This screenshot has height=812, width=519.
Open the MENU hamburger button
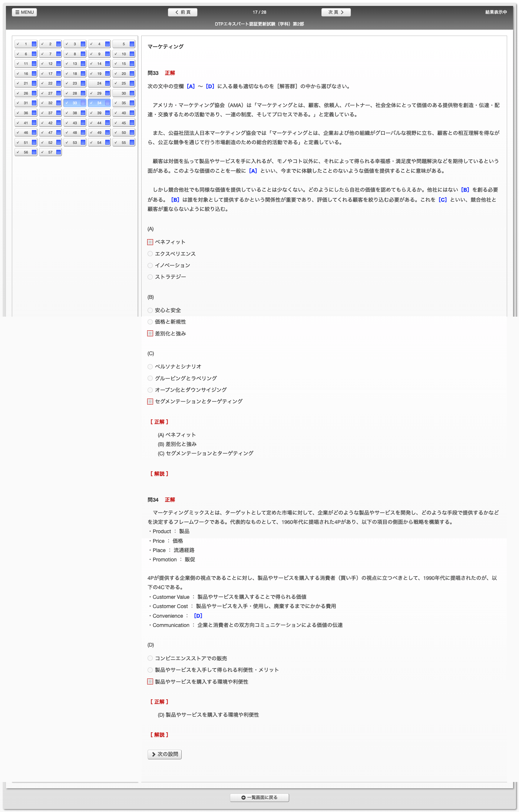pyautogui.click(x=24, y=12)
